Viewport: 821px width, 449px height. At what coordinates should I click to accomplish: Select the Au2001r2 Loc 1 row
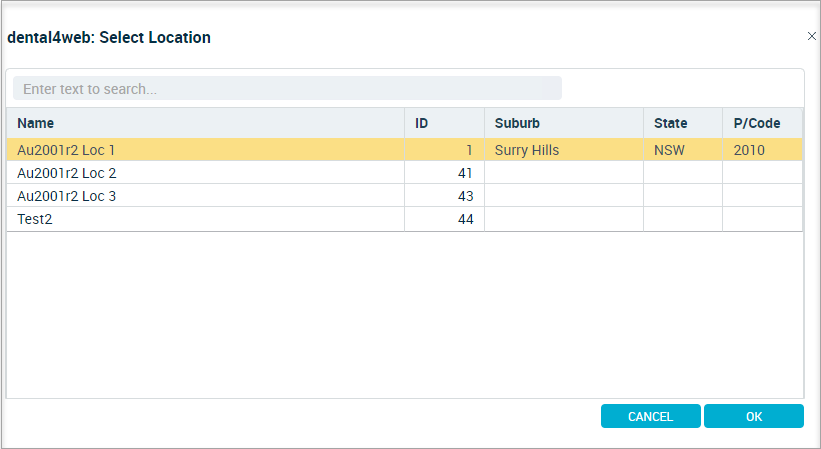(x=404, y=150)
